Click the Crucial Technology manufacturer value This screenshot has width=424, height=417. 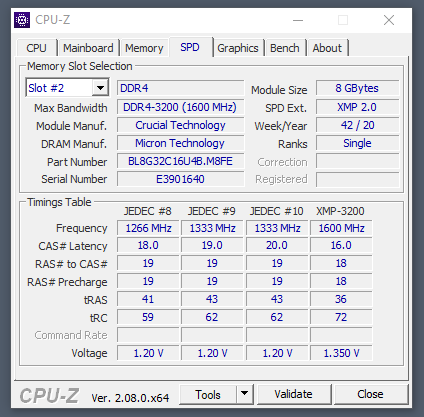click(181, 125)
